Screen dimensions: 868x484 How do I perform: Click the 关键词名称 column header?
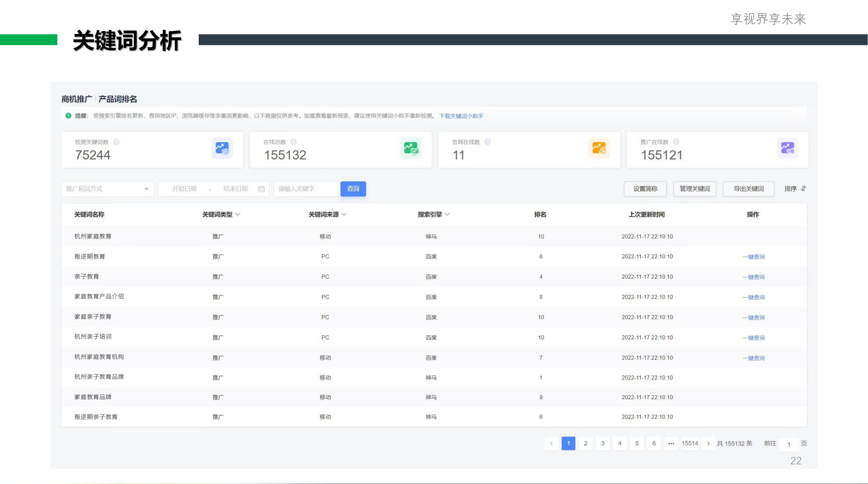pos(89,215)
